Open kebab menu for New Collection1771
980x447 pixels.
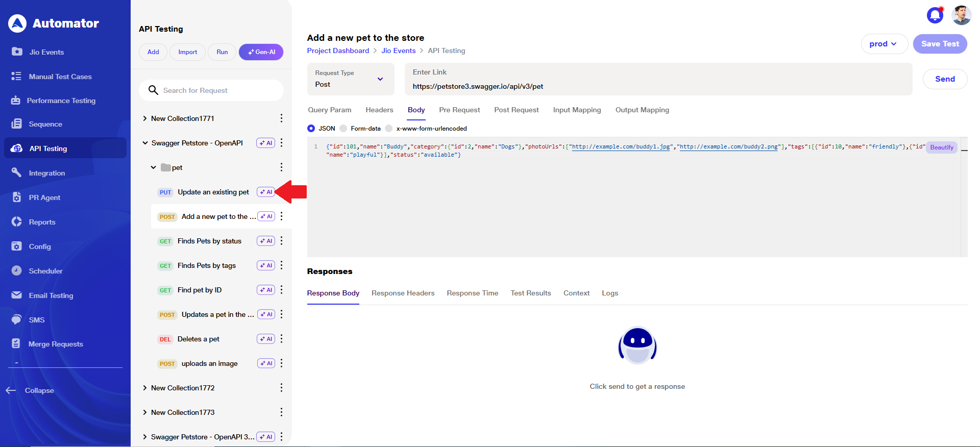281,118
